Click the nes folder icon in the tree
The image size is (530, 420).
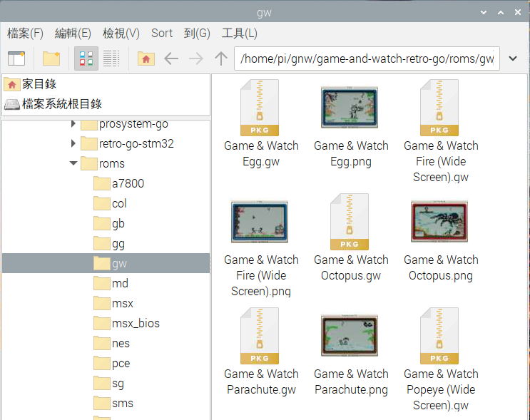pos(102,343)
